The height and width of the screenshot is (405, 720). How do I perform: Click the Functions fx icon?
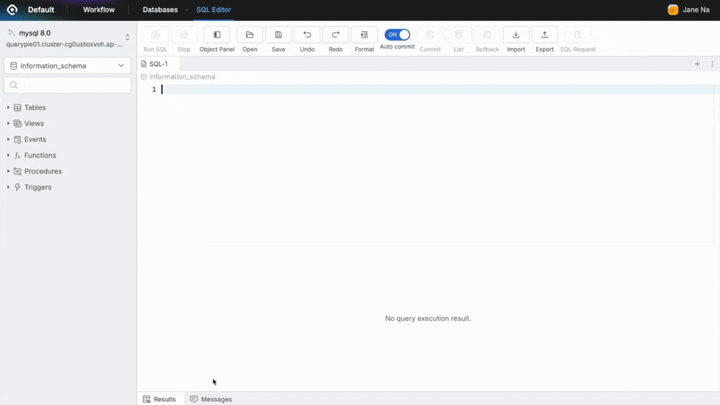(x=17, y=155)
